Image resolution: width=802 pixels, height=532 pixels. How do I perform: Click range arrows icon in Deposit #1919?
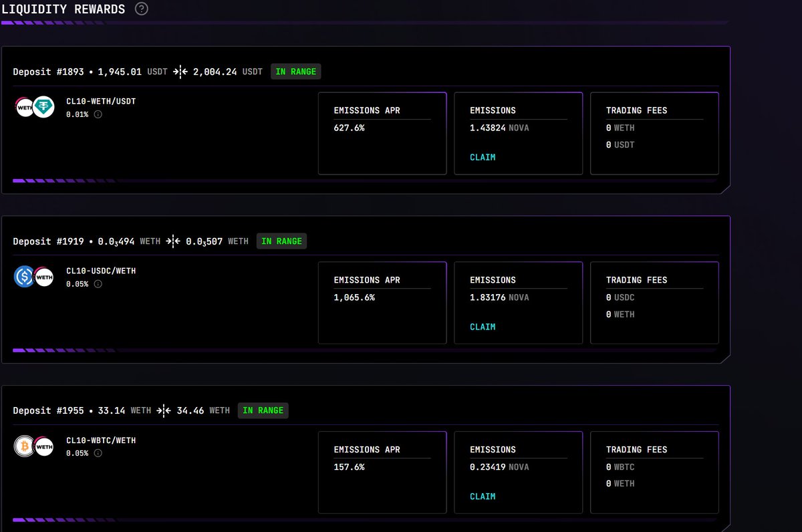[x=173, y=241]
